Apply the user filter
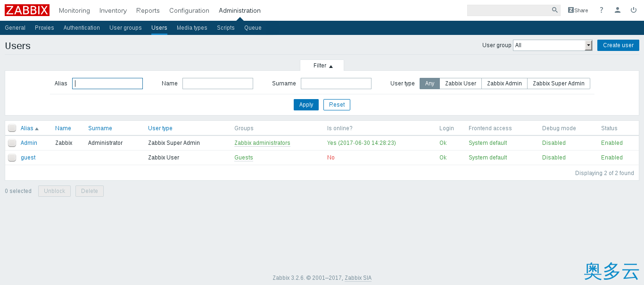The width and height of the screenshot is (644, 285). (306, 105)
